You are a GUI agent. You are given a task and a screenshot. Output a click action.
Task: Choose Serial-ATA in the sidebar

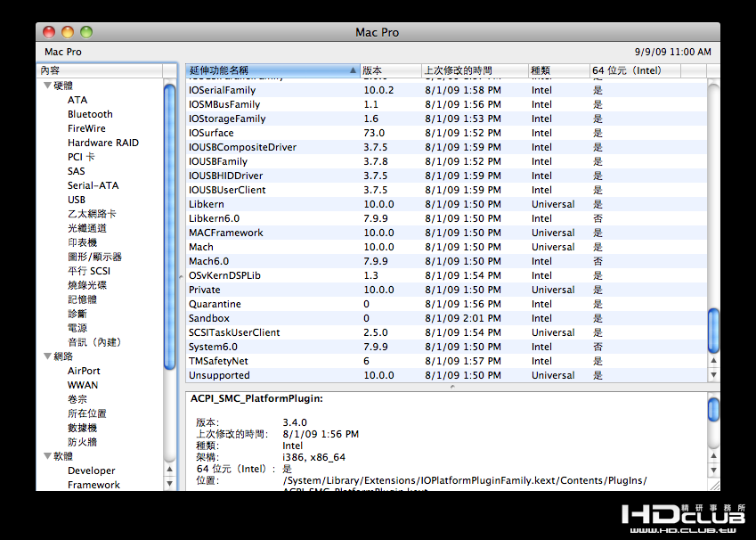pos(93,185)
